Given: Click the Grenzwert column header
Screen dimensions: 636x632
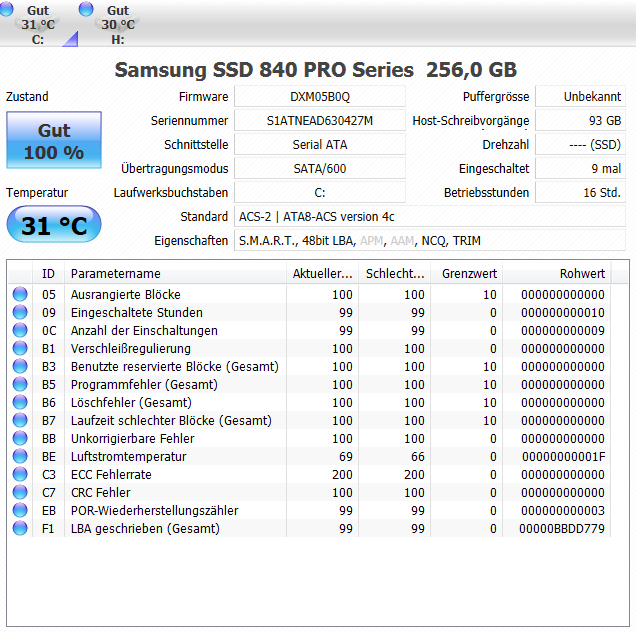Looking at the screenshot, I should click(467, 273).
